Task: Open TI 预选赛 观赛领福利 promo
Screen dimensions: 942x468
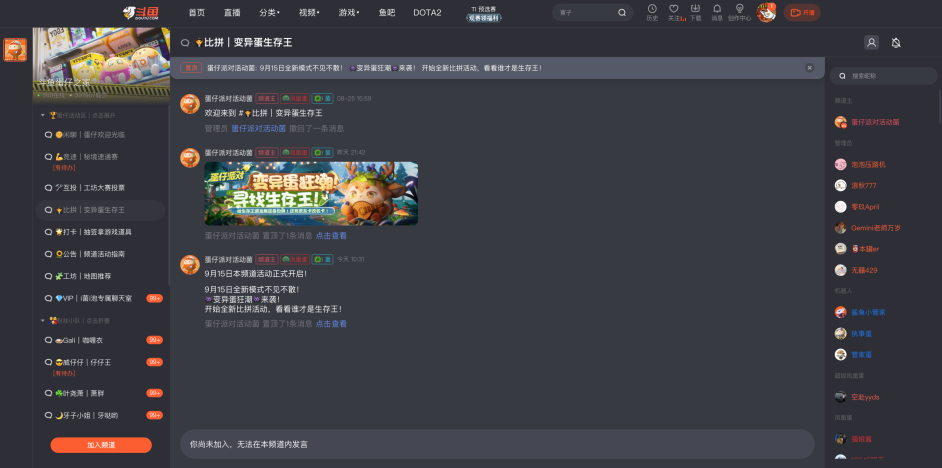Action: pos(484,14)
